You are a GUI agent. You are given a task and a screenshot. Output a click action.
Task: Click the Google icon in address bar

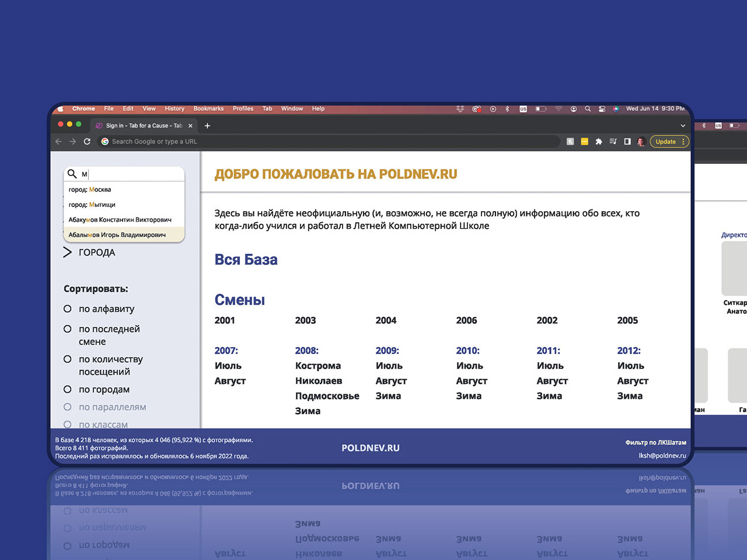[105, 141]
